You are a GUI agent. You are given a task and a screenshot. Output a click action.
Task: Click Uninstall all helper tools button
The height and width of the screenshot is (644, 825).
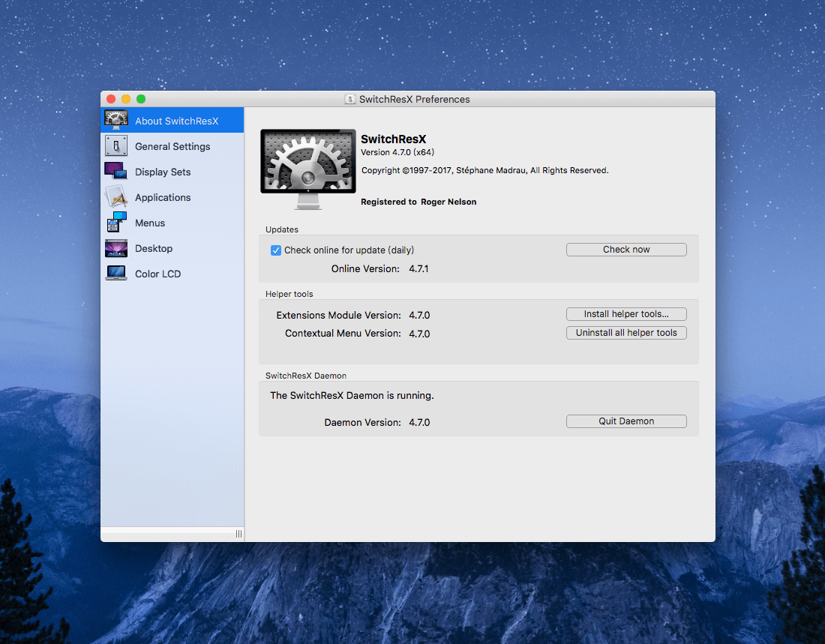(626, 333)
